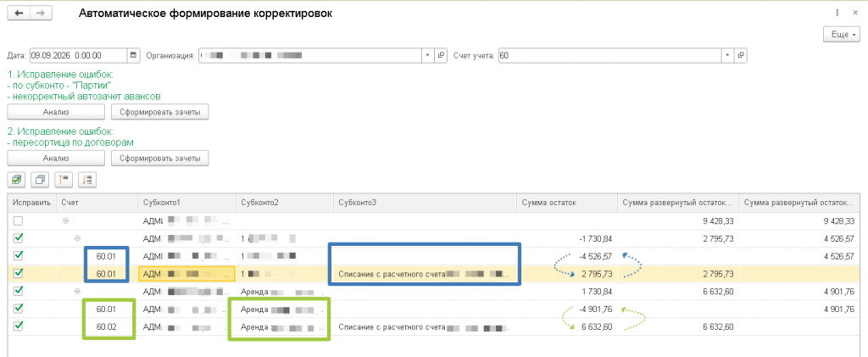Screen dimensions: 868x357
Task: Click the Сумма остаток column header
Action: pos(567,203)
